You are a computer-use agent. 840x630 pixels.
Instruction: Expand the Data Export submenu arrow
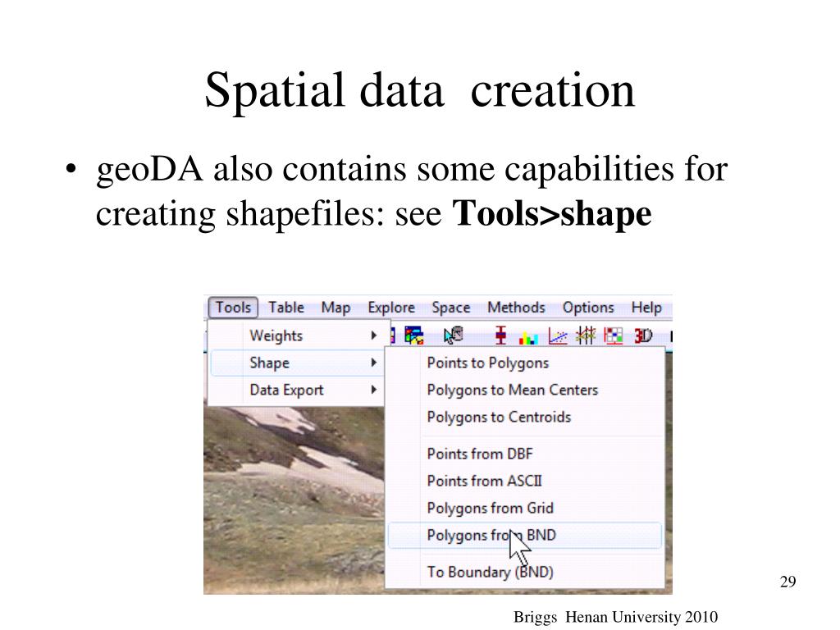coord(374,390)
